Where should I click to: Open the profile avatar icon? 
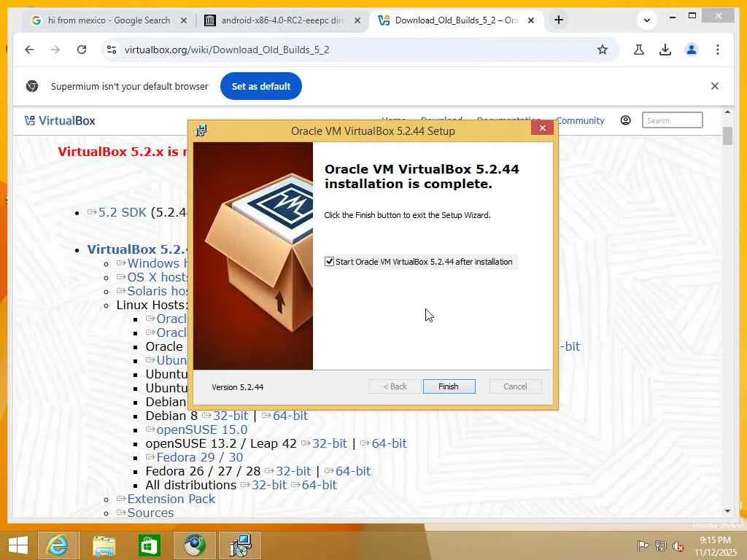point(692,50)
